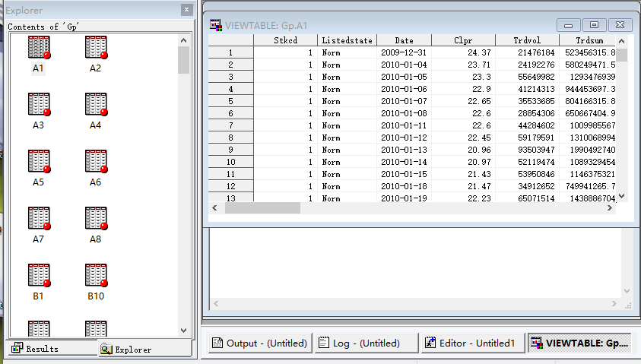This screenshot has width=641, height=364.
Task: Click the A6 dataset icon
Action: click(96, 161)
